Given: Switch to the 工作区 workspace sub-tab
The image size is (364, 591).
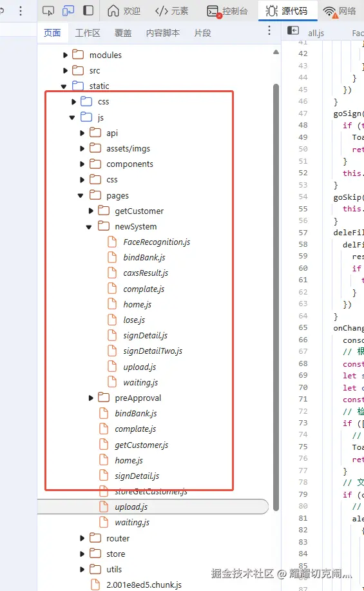Looking at the screenshot, I should point(88,33).
